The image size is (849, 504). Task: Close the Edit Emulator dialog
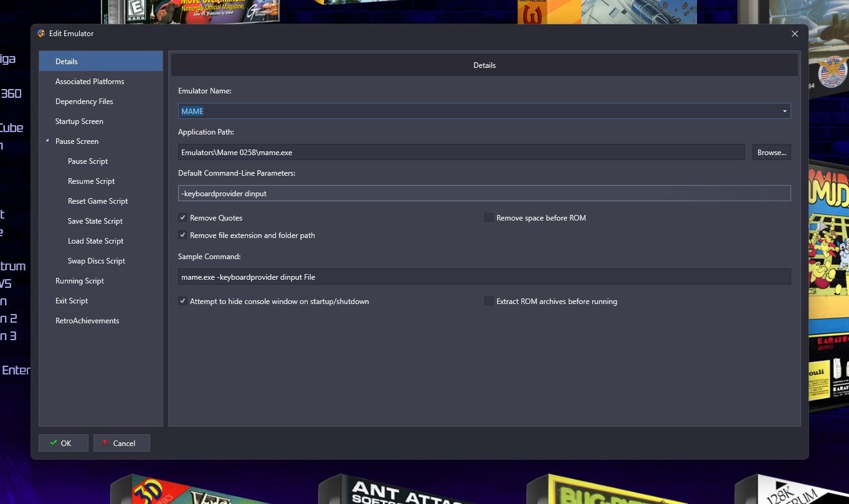(794, 34)
